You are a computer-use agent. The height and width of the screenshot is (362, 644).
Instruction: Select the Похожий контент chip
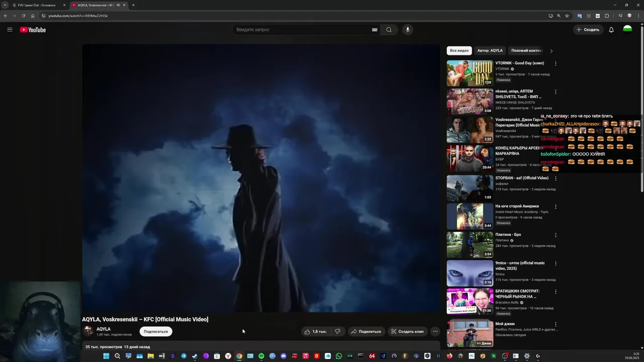(526, 51)
